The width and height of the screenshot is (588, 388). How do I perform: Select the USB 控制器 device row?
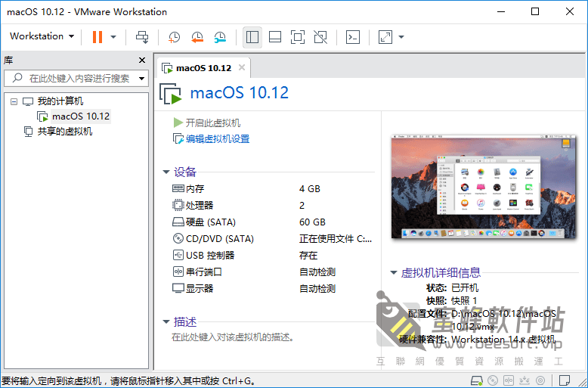(x=272, y=255)
